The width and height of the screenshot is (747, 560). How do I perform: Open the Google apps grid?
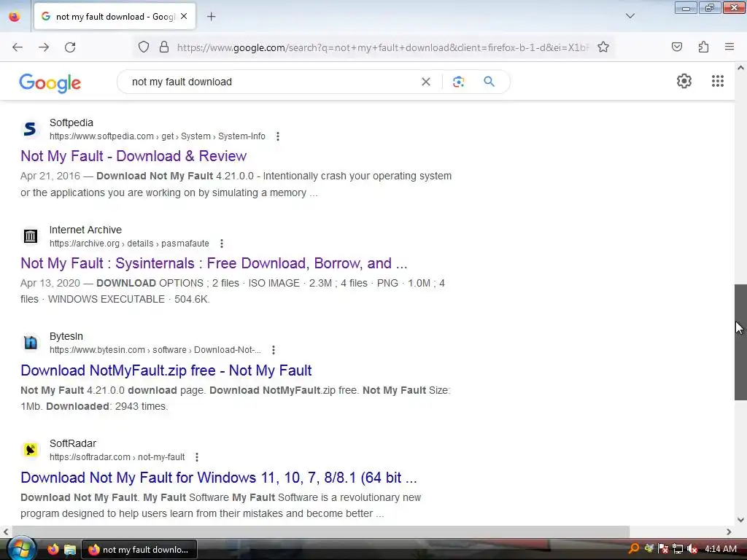[x=718, y=81]
